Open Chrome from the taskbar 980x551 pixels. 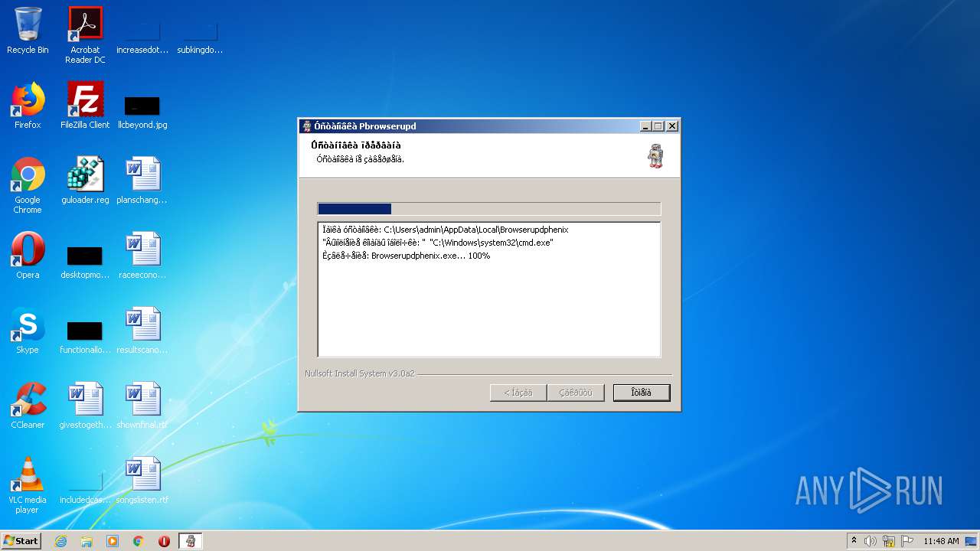pos(138,541)
